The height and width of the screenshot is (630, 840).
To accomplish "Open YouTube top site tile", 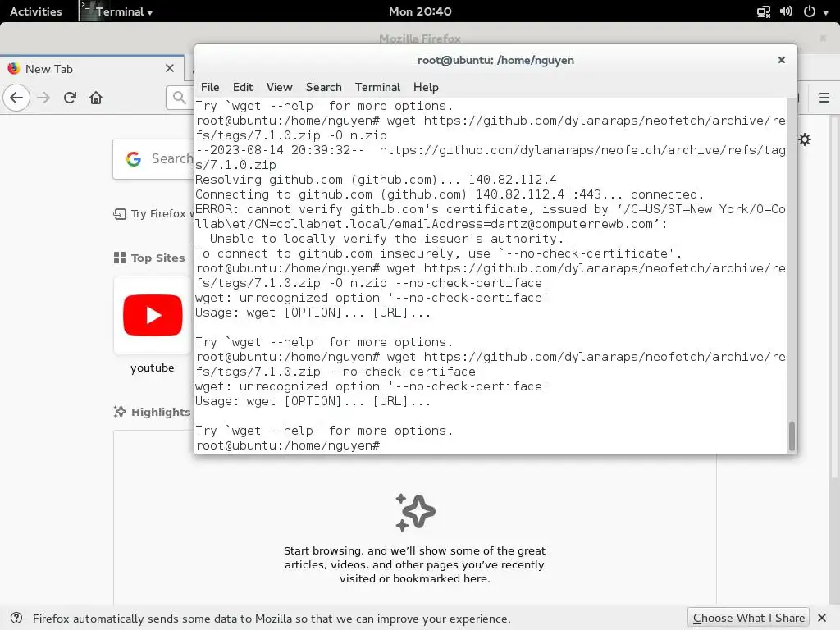I will 152,315.
